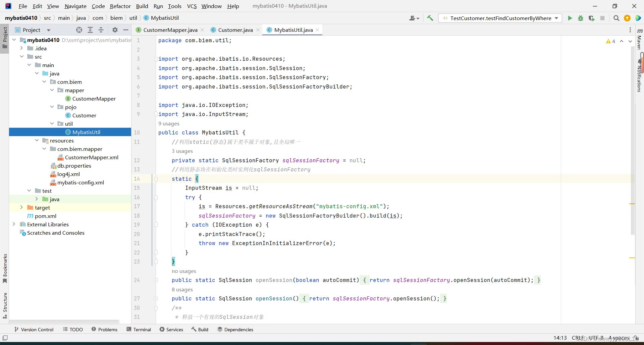Screen dimensions: 644x345
Task: Click the MybatisUtil breadcrumb above the editor
Action: pos(164,18)
